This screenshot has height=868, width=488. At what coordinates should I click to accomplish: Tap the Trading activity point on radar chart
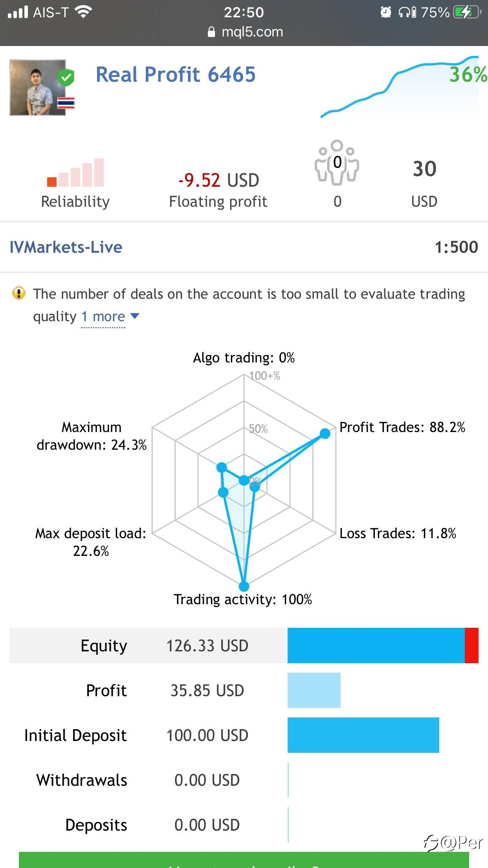pyautogui.click(x=244, y=587)
